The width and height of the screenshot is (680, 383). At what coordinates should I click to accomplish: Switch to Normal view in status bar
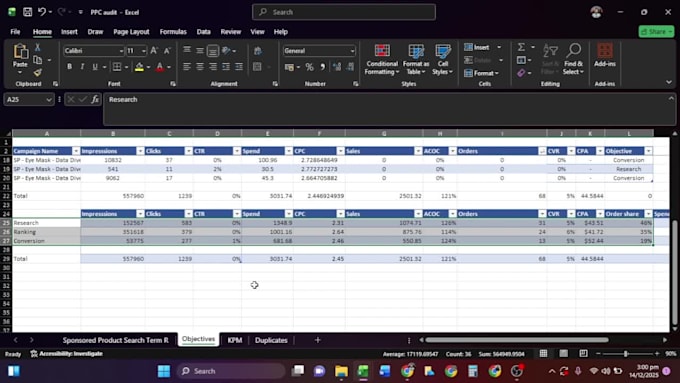click(x=543, y=354)
